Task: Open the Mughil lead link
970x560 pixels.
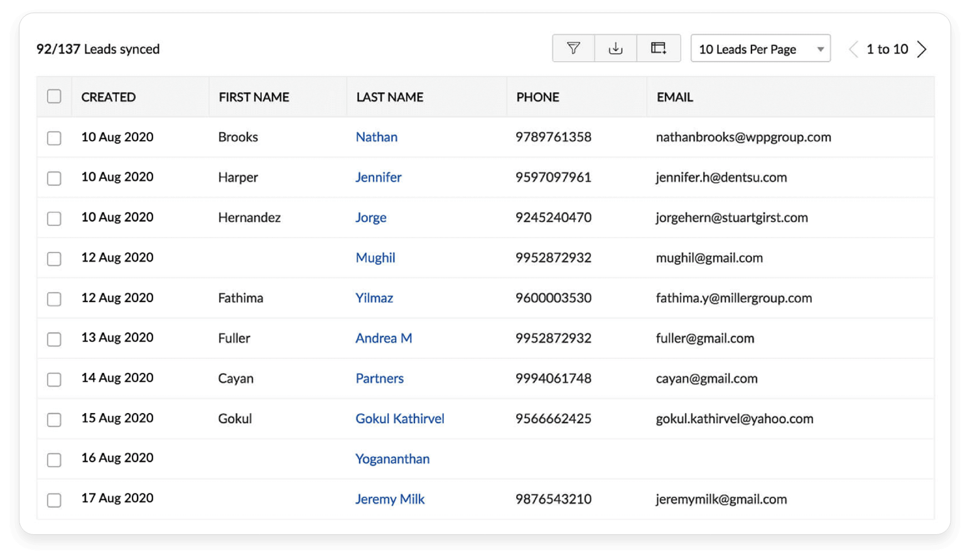Action: tap(375, 258)
